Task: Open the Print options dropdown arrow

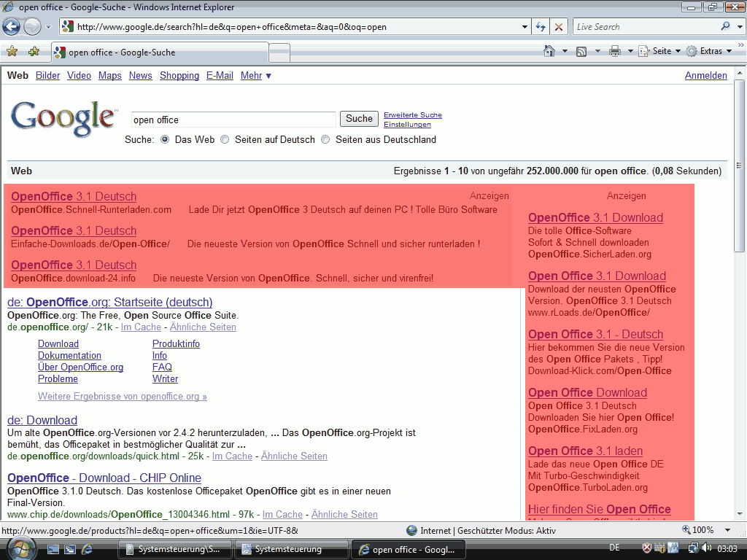Action: tap(630, 51)
